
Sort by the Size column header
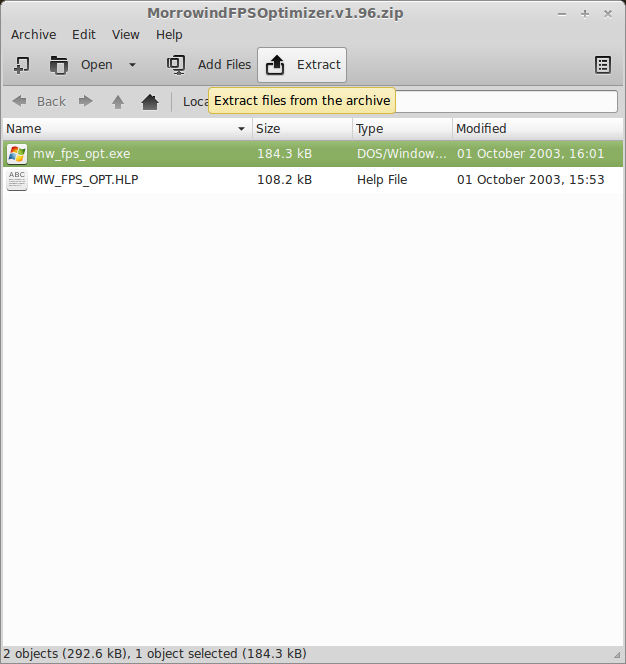(x=302, y=129)
